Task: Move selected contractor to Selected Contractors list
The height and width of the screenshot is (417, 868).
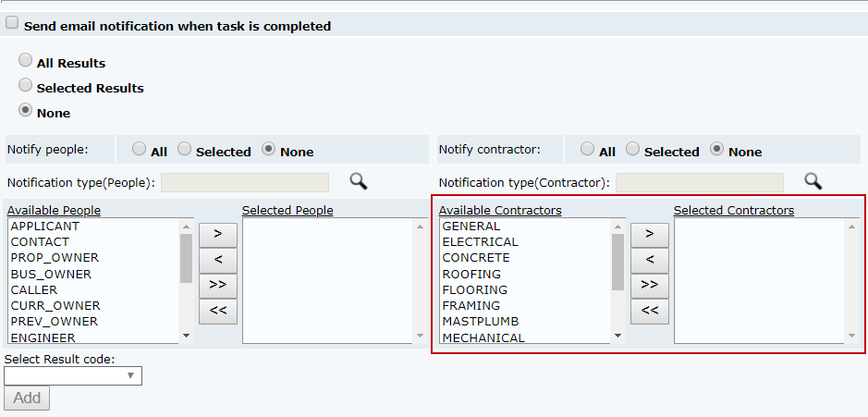Action: 650,234
